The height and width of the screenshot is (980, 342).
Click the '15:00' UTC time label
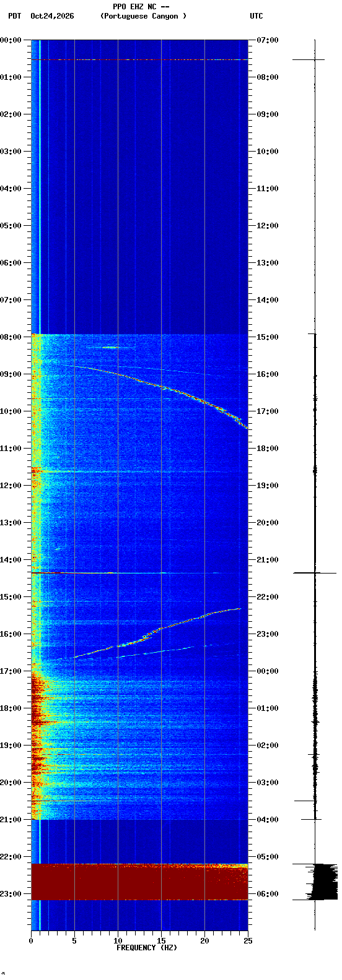(x=268, y=337)
